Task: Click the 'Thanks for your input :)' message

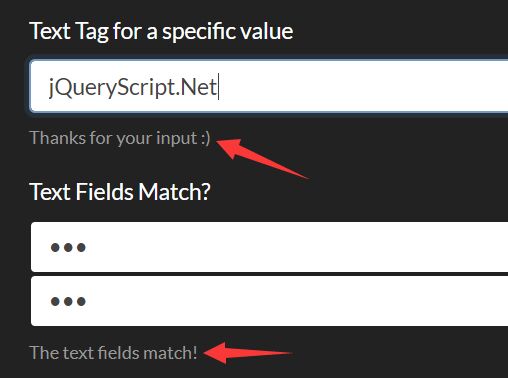Action: pos(120,138)
